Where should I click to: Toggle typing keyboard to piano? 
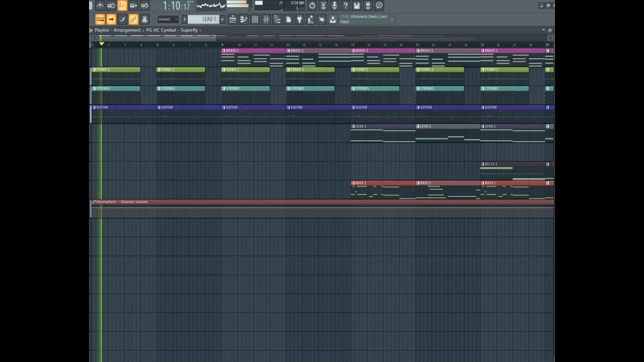pos(100,19)
